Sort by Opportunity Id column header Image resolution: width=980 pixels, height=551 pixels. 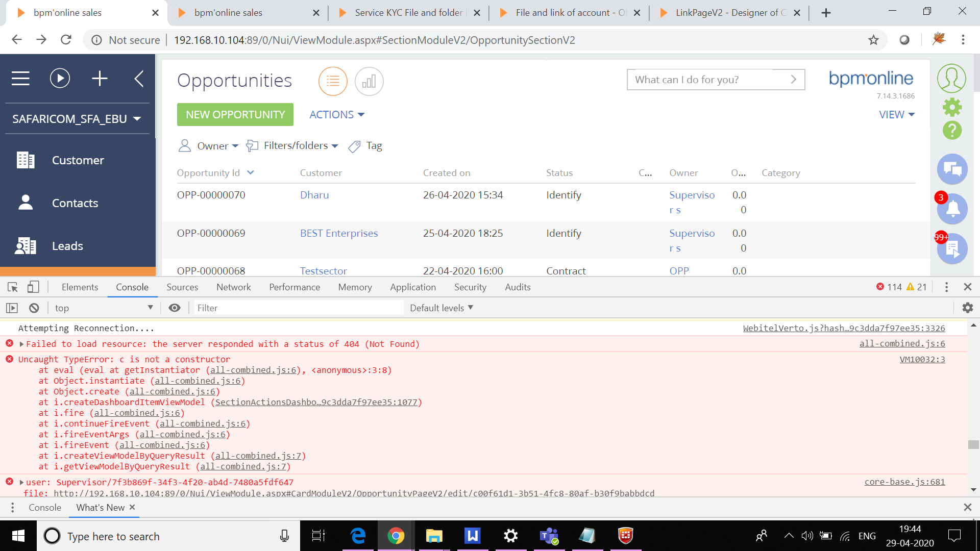pyautogui.click(x=208, y=173)
